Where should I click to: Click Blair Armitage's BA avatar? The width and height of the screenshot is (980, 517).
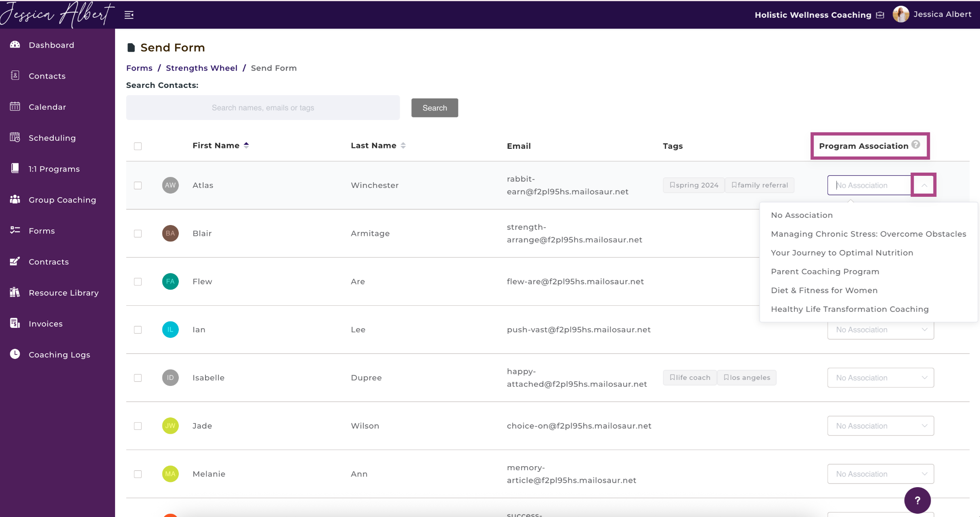[170, 233]
